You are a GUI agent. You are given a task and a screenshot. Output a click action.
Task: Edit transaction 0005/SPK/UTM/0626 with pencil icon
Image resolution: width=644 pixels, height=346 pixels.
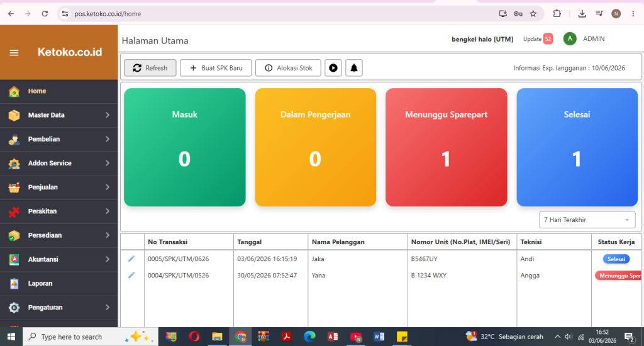pyautogui.click(x=131, y=259)
